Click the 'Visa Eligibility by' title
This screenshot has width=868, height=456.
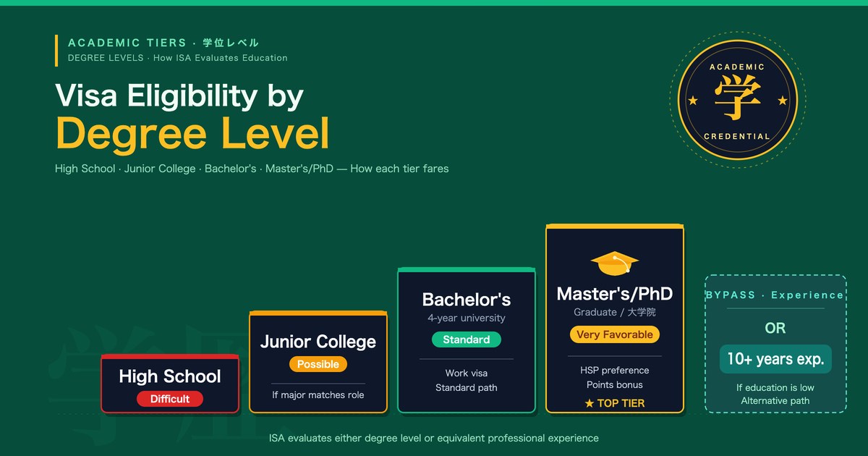(179, 96)
